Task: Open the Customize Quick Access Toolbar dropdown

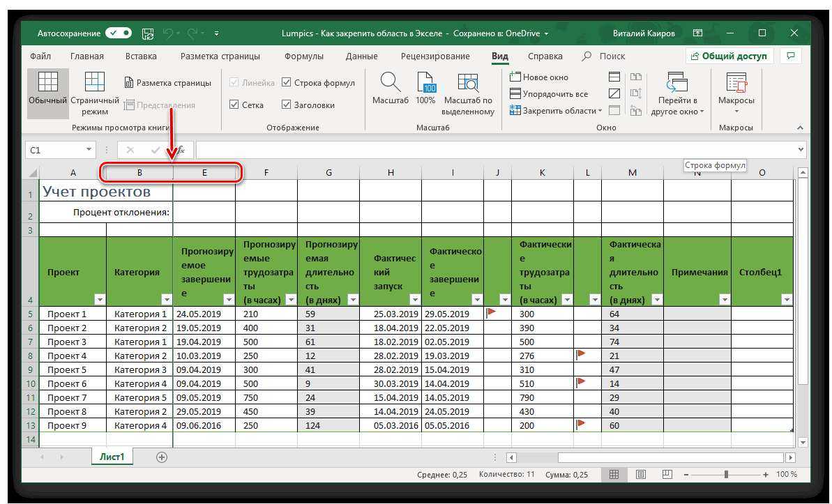Action: click(x=216, y=33)
